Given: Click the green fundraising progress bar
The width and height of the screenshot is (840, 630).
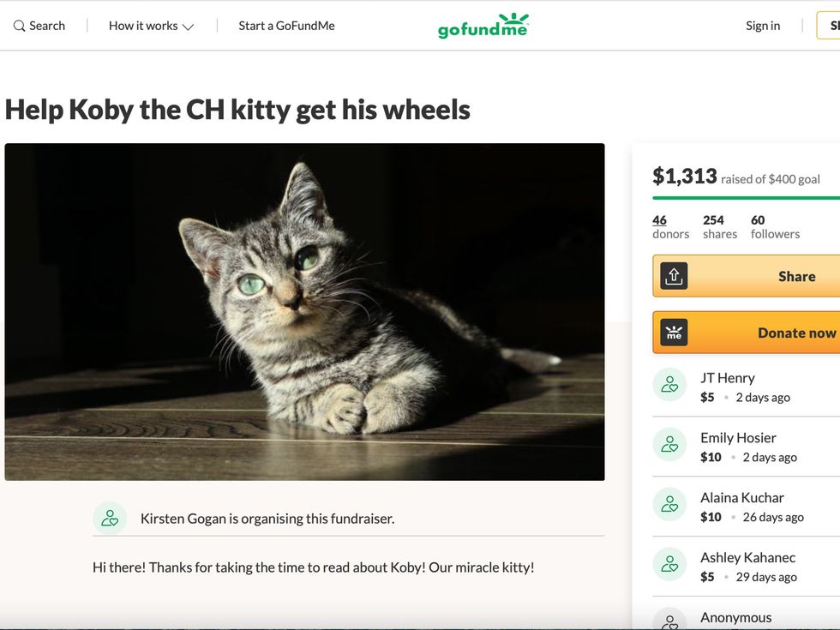Looking at the screenshot, I should [746, 198].
